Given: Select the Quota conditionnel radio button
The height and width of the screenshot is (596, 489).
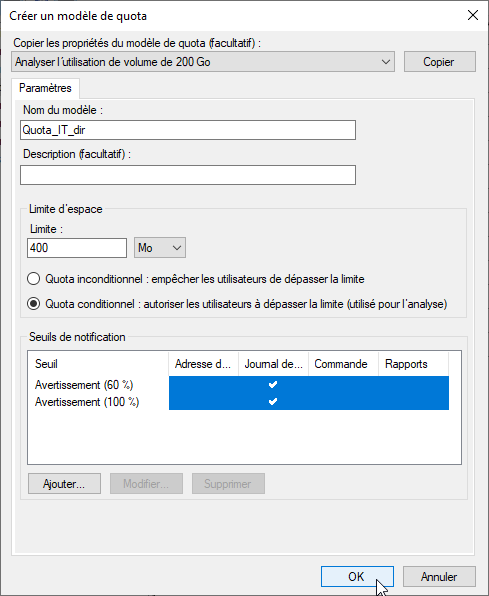Looking at the screenshot, I should click(33, 304).
